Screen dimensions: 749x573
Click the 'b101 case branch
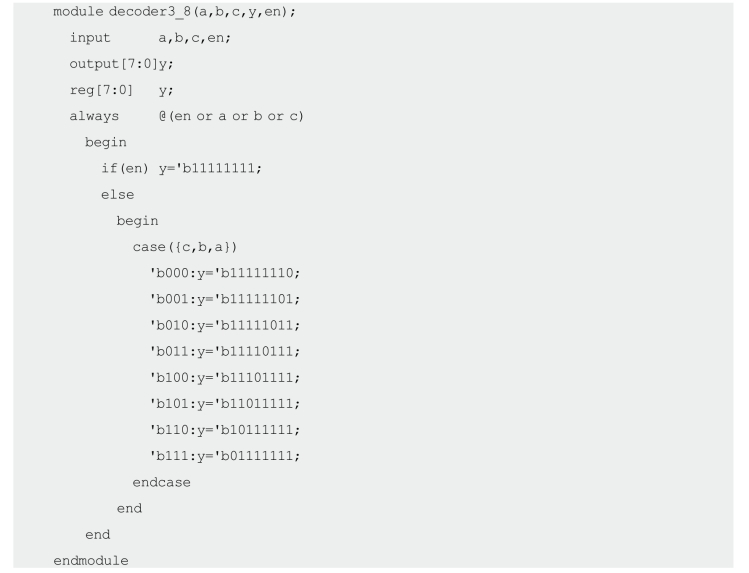(x=225, y=404)
